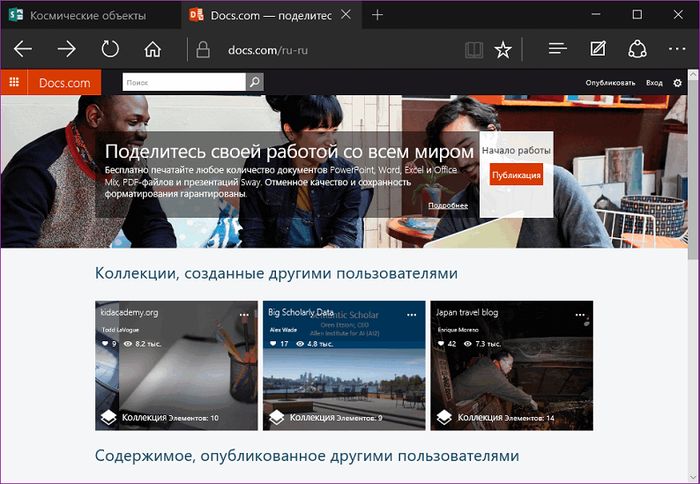The height and width of the screenshot is (484, 700).
Task: Type in the Поиск search field
Action: (x=183, y=83)
